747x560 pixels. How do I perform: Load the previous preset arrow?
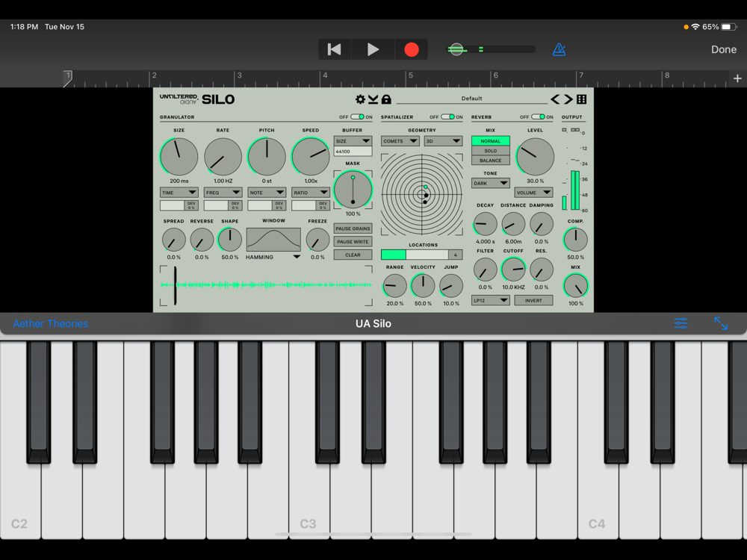pyautogui.click(x=555, y=99)
